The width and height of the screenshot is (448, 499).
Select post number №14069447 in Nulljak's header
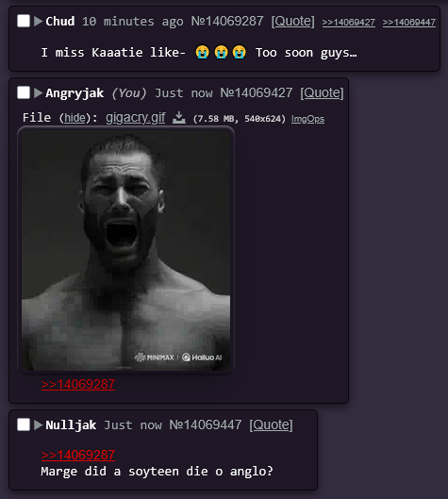tap(206, 424)
